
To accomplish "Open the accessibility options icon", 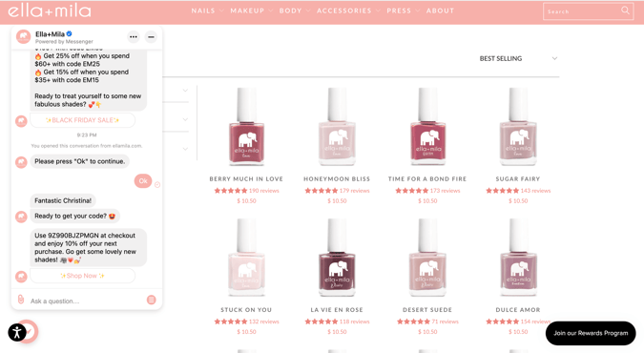I will (x=17, y=332).
